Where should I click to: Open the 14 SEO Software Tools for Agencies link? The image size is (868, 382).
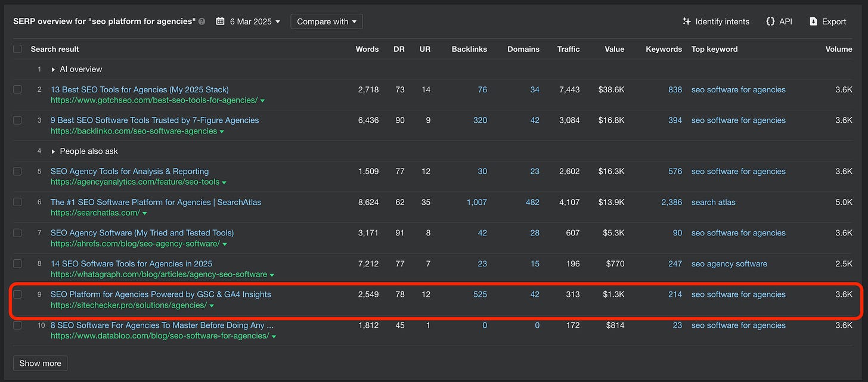(131, 263)
